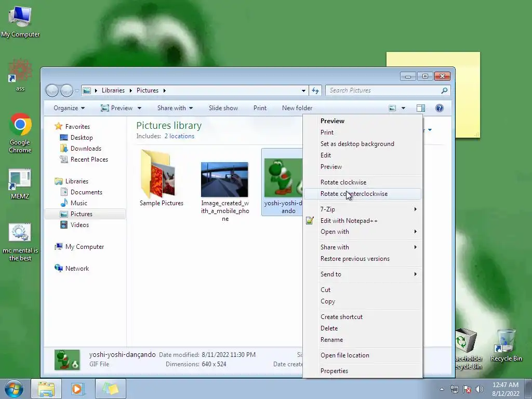Image resolution: width=532 pixels, height=399 pixels.
Task: Click the Windows Start orb
Action: (14, 389)
